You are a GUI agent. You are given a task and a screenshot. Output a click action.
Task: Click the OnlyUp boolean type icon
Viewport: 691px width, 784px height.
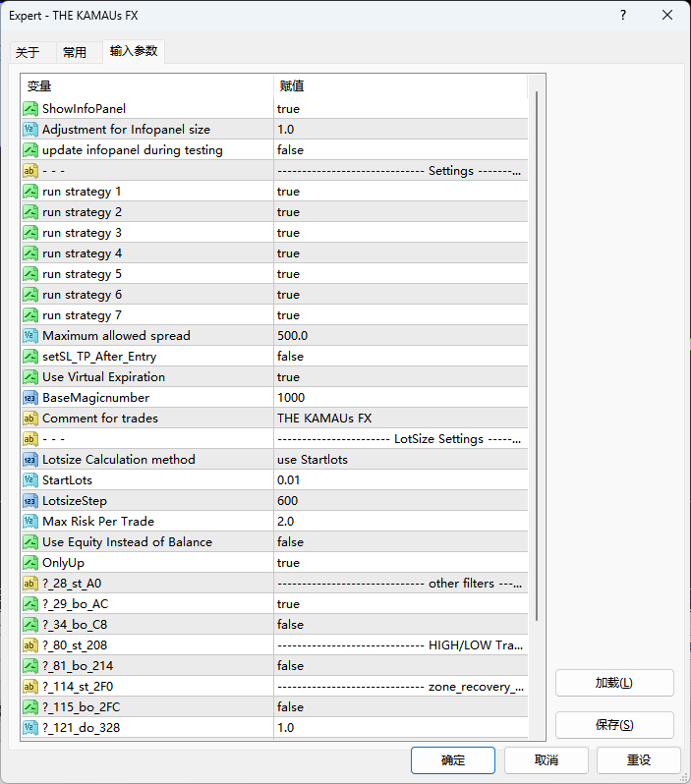click(x=30, y=563)
